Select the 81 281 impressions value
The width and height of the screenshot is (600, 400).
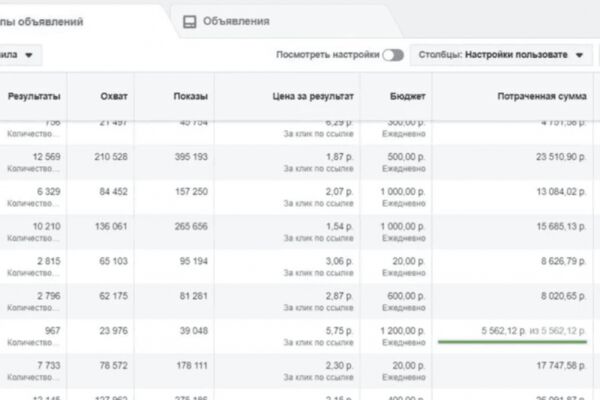click(194, 296)
